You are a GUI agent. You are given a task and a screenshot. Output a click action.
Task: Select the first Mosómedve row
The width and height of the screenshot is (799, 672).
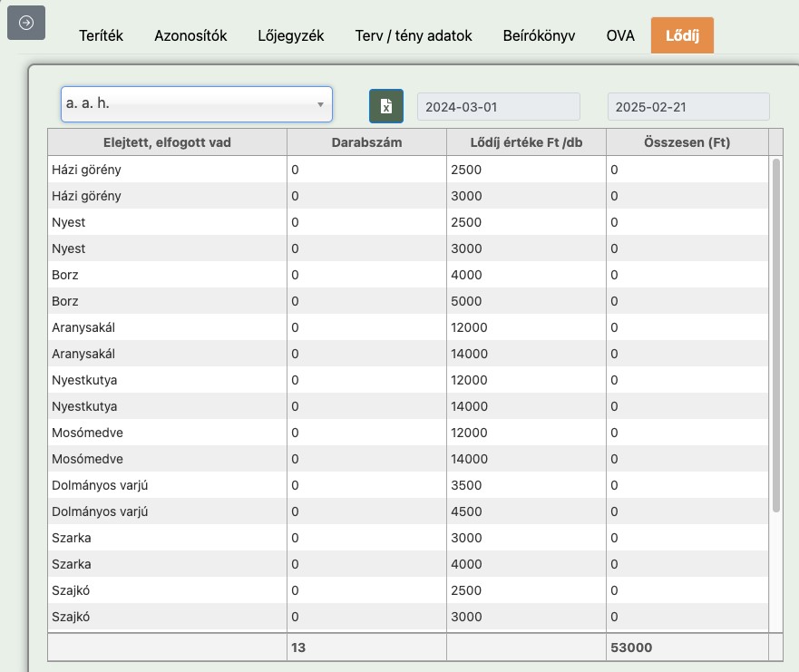167,433
